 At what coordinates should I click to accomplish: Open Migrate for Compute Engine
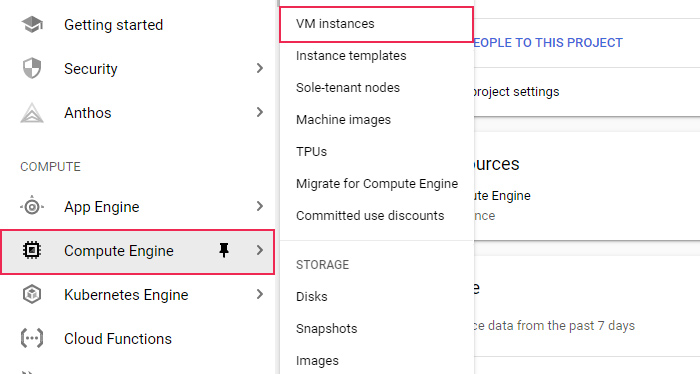tap(377, 184)
